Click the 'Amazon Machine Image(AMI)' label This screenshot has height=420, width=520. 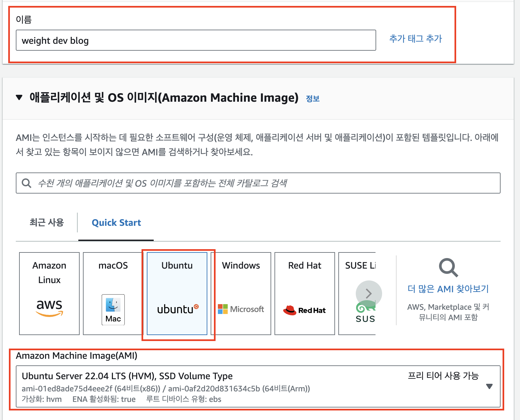pyautogui.click(x=77, y=356)
